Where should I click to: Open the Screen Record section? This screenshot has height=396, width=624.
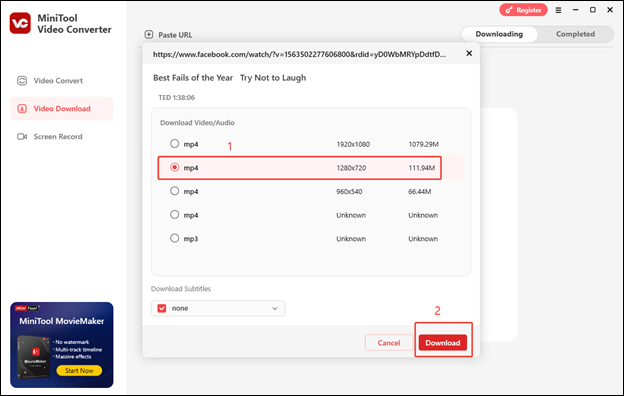point(62,137)
